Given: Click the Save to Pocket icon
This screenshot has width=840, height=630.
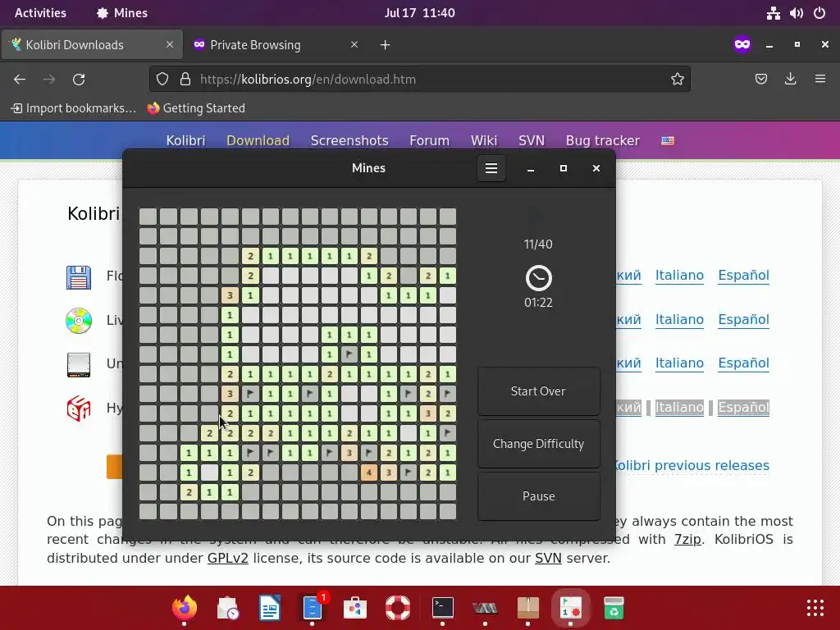Looking at the screenshot, I should [x=760, y=80].
